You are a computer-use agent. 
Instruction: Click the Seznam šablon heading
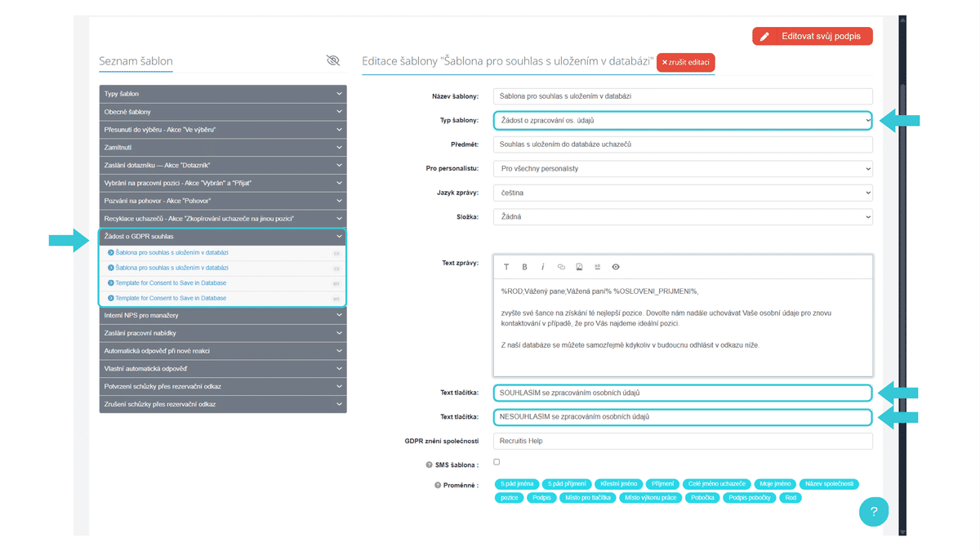tap(136, 61)
